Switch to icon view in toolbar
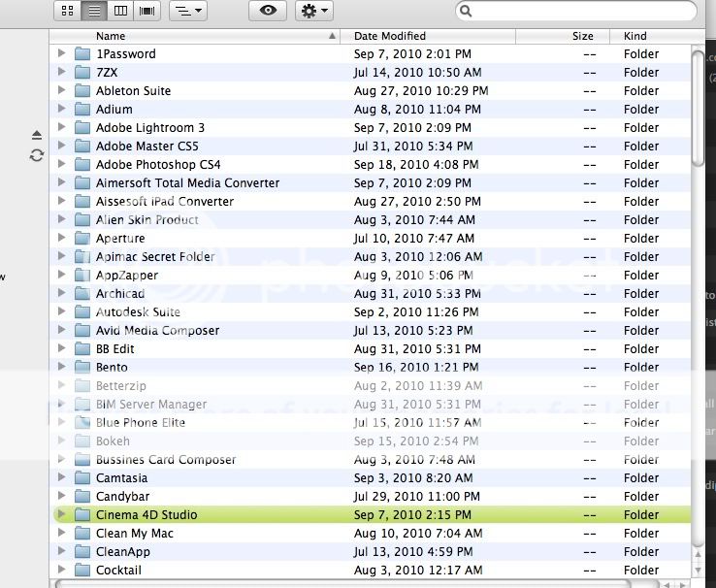Image resolution: width=716 pixels, height=588 pixels. tap(68, 11)
